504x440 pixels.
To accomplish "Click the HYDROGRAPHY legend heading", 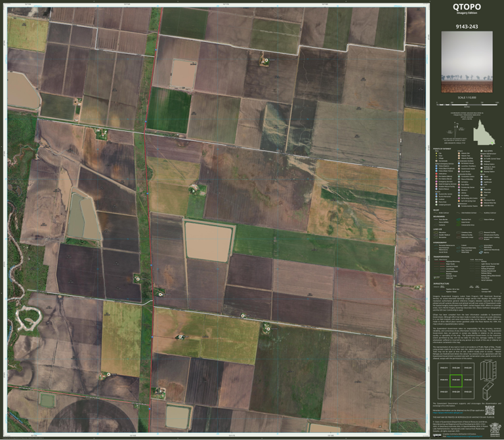I will pos(440,243).
